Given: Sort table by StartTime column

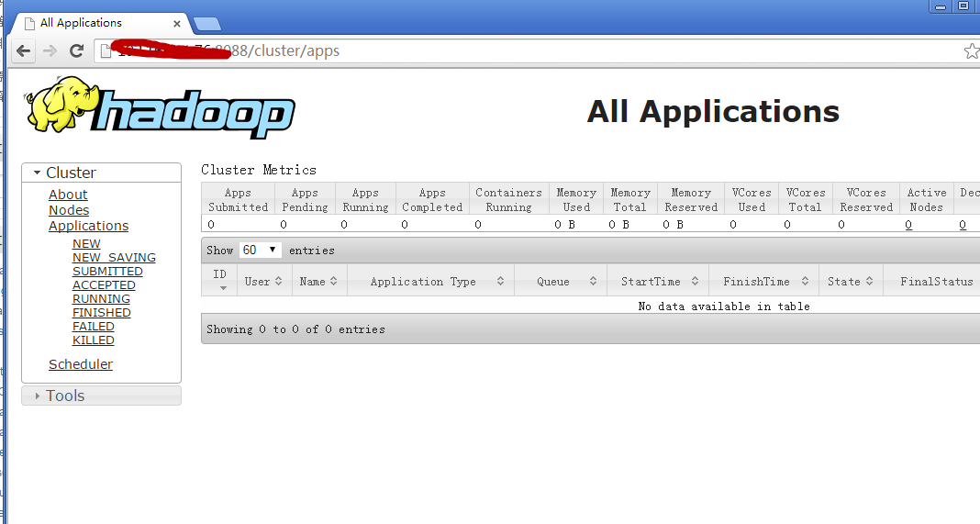Looking at the screenshot, I should [x=658, y=282].
